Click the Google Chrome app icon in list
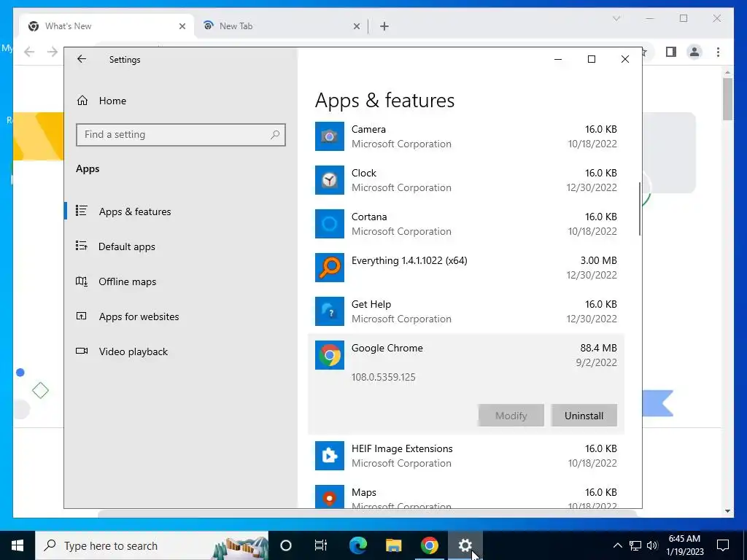The width and height of the screenshot is (747, 560). (x=330, y=355)
